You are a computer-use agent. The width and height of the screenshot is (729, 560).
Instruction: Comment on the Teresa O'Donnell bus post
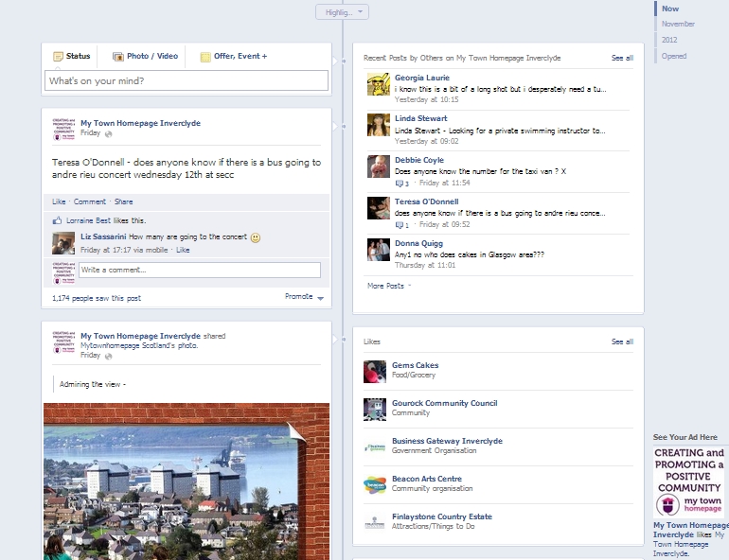[x=90, y=201]
